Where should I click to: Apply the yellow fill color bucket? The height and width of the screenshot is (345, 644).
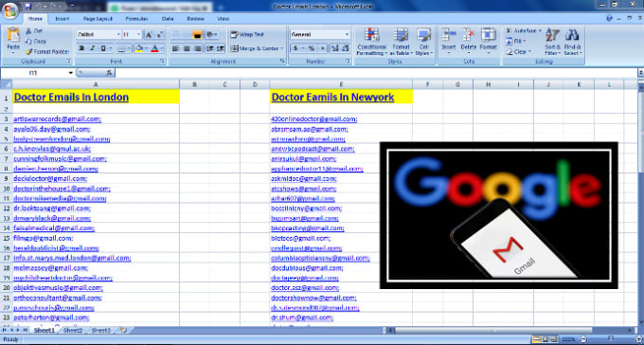tap(139, 48)
